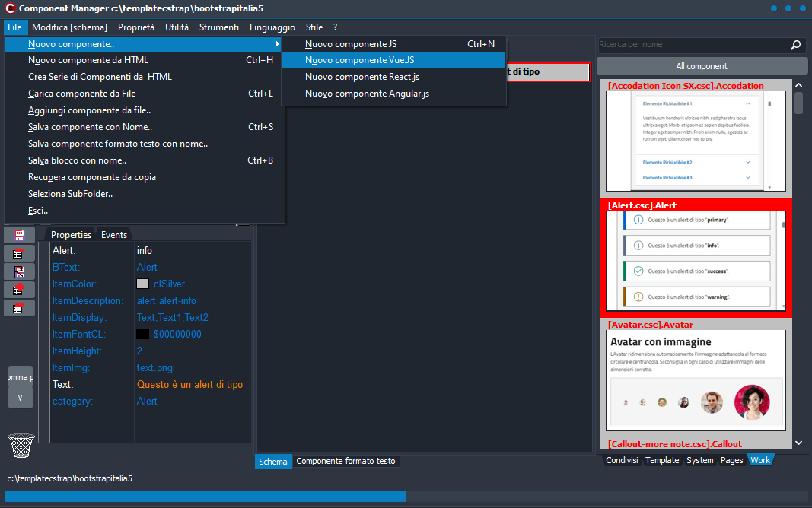Switch to the Properties tab
This screenshot has width=812, height=508.
[x=71, y=235]
